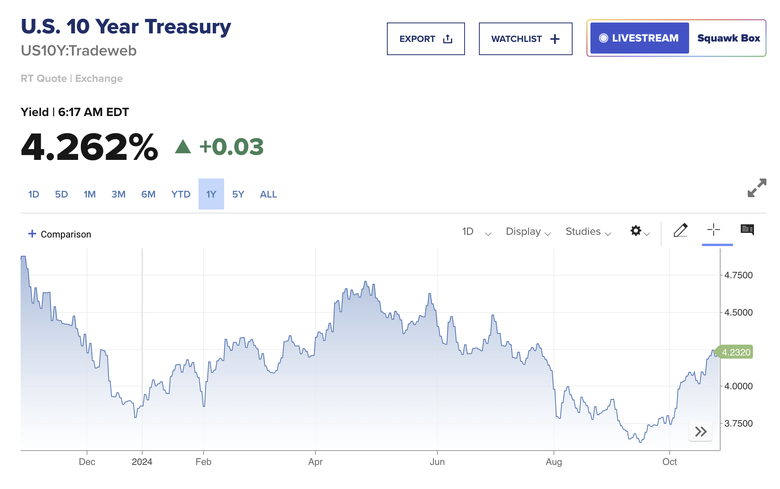Add to Watchlist
The height and width of the screenshot is (489, 780).
[x=525, y=39]
